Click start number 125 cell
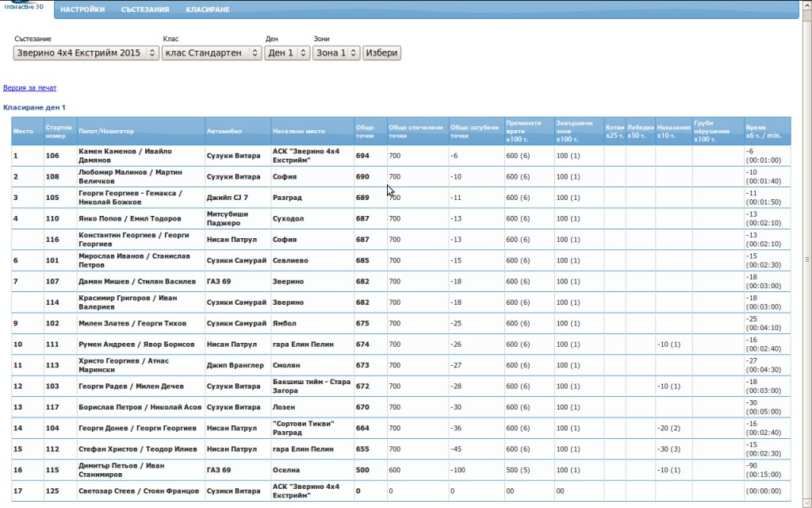This screenshot has height=508, width=812. 52,491
